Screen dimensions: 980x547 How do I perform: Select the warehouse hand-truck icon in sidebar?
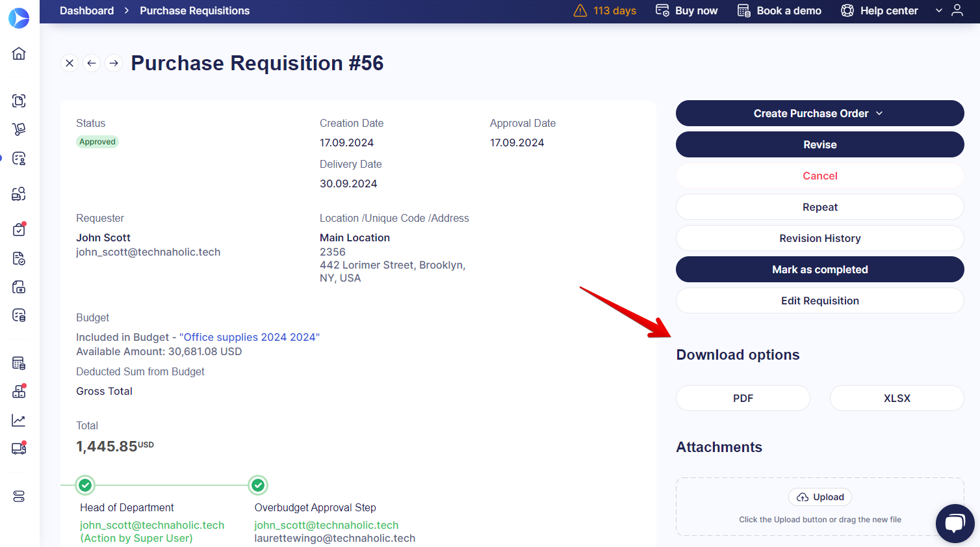pyautogui.click(x=18, y=129)
